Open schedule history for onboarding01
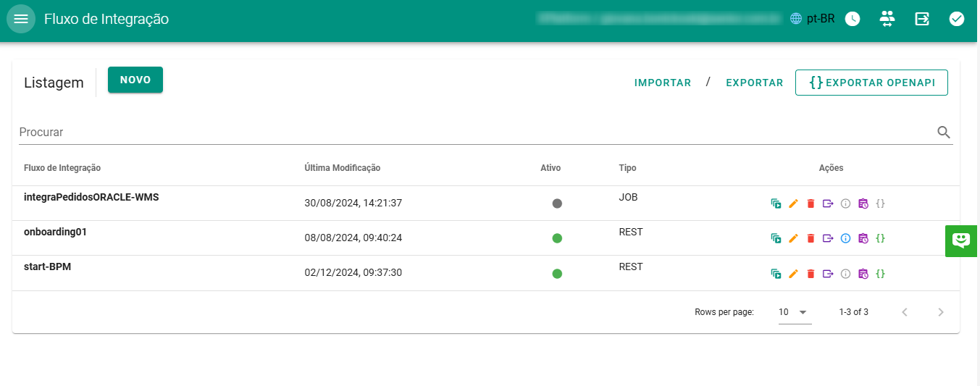The height and width of the screenshot is (386, 980). [863, 238]
